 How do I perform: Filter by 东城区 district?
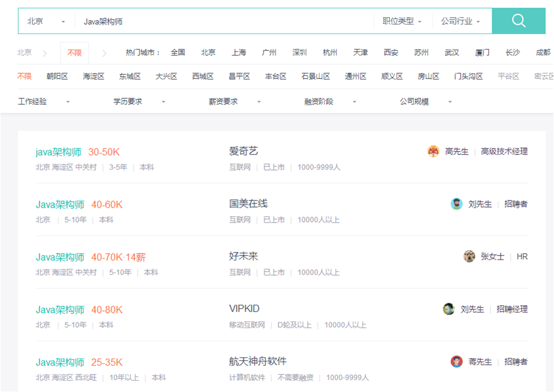click(130, 76)
